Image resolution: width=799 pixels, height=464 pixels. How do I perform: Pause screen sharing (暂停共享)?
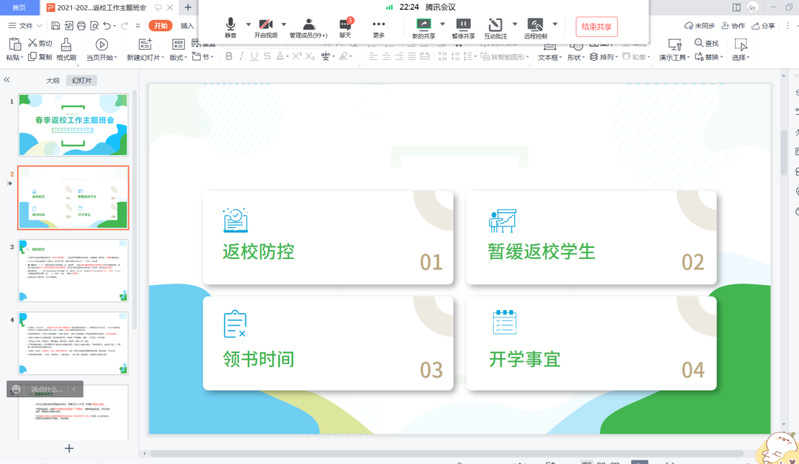point(463,26)
